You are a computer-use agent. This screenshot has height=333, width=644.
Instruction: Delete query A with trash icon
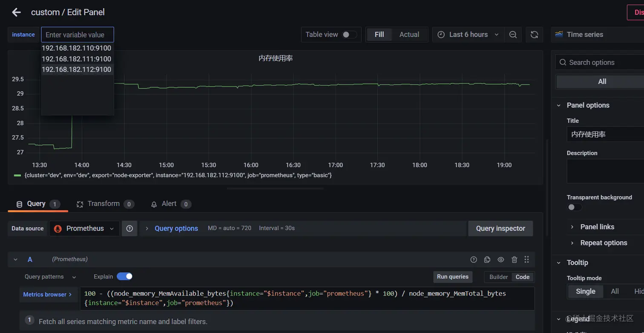[514, 259]
